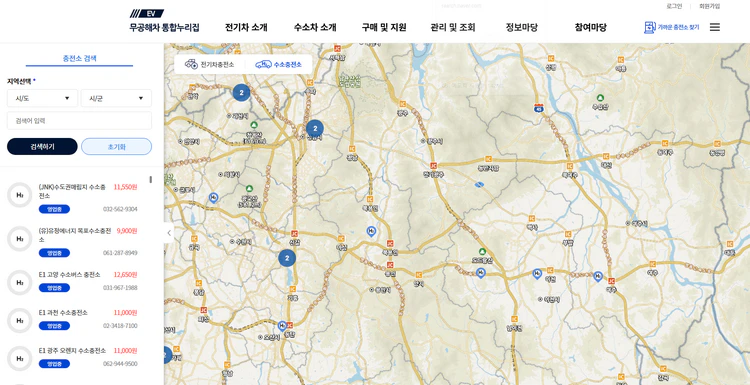Click H2 icon for (유)유정에너지 목포수소충전소
Image resolution: width=750 pixels, height=385 pixels.
coord(20,239)
